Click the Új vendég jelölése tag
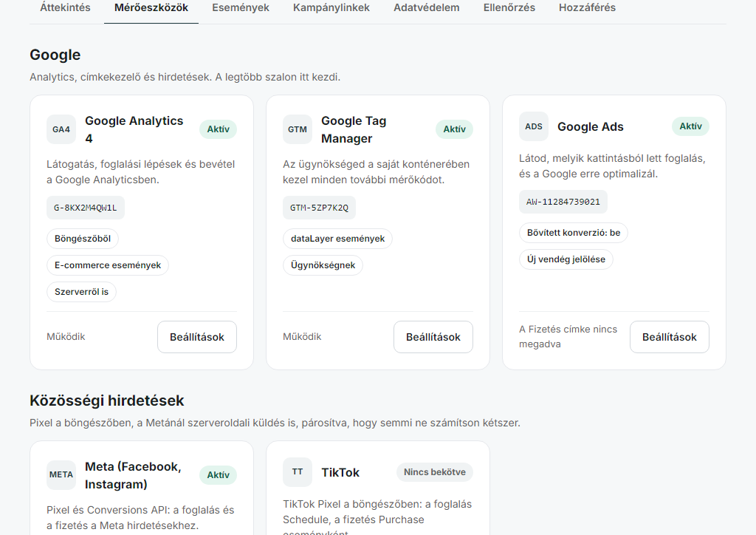Screen dimensions: 756x535 pyautogui.click(x=566, y=259)
